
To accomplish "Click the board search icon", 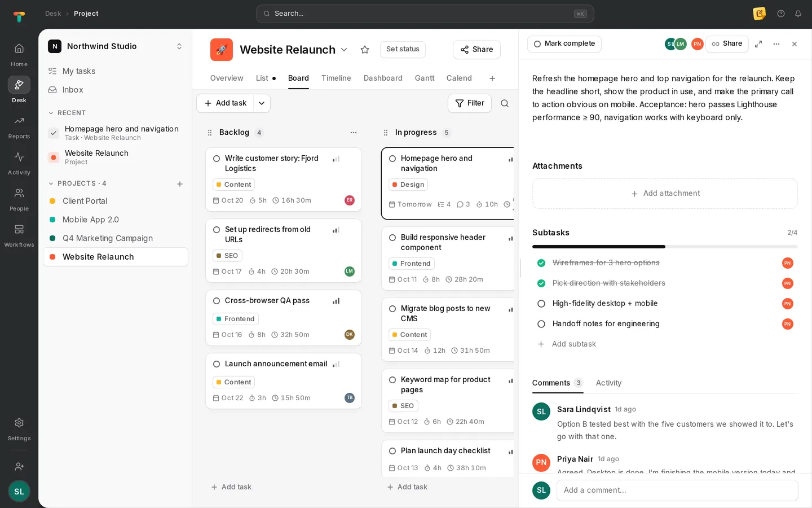I will click(x=505, y=103).
